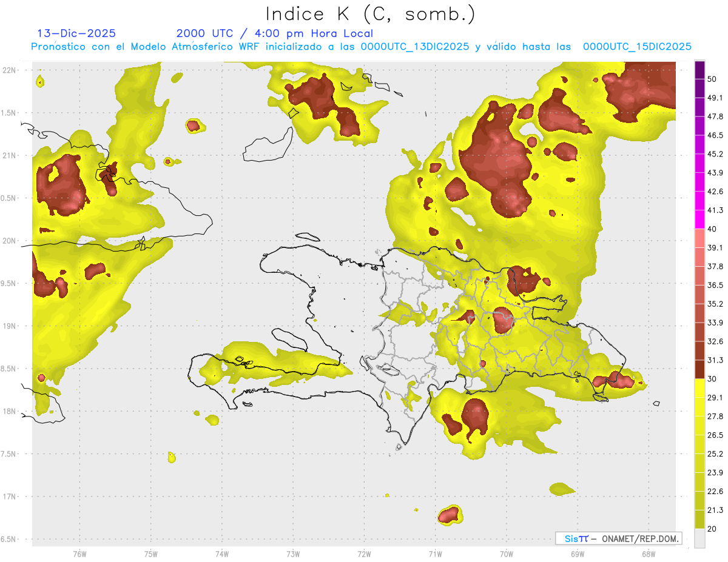728x562 pixels.
Task: Click the '20N' latitude label
Action: [9, 241]
